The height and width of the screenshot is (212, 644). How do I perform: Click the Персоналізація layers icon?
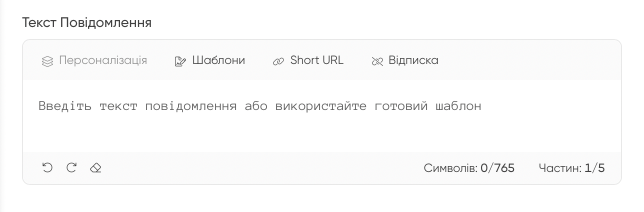click(x=47, y=61)
